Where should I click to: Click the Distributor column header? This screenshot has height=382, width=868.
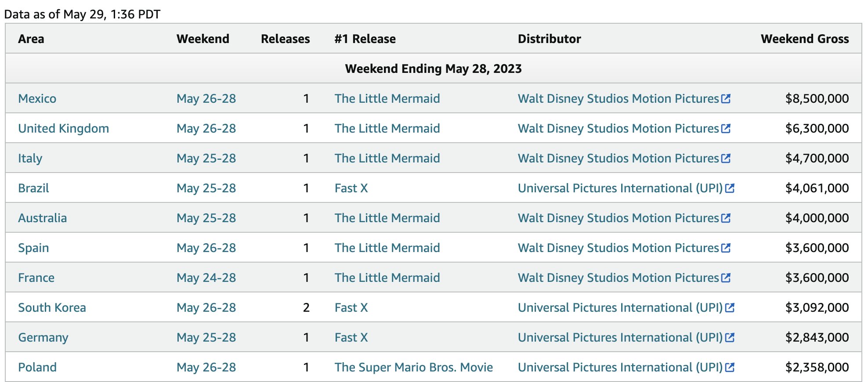tap(549, 39)
